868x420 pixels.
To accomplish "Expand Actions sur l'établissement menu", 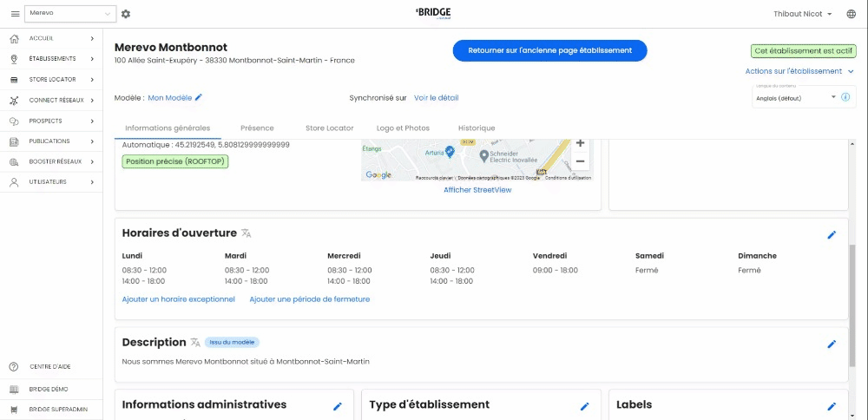I will pos(799,71).
